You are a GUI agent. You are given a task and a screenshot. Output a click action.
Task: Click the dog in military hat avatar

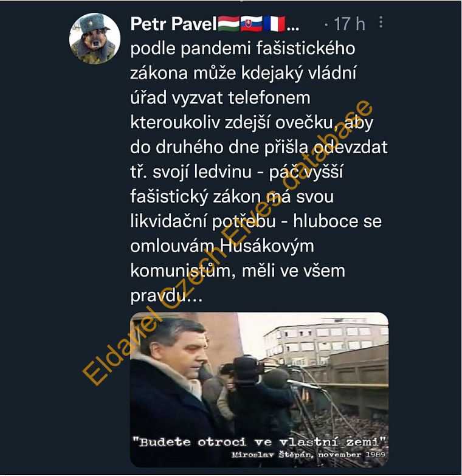[95, 38]
